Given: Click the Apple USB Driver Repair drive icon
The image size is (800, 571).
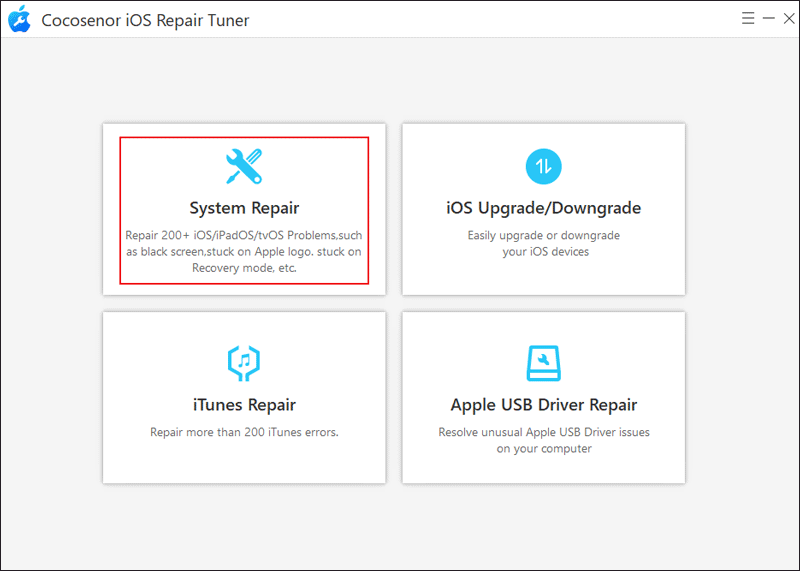Looking at the screenshot, I should (x=543, y=363).
